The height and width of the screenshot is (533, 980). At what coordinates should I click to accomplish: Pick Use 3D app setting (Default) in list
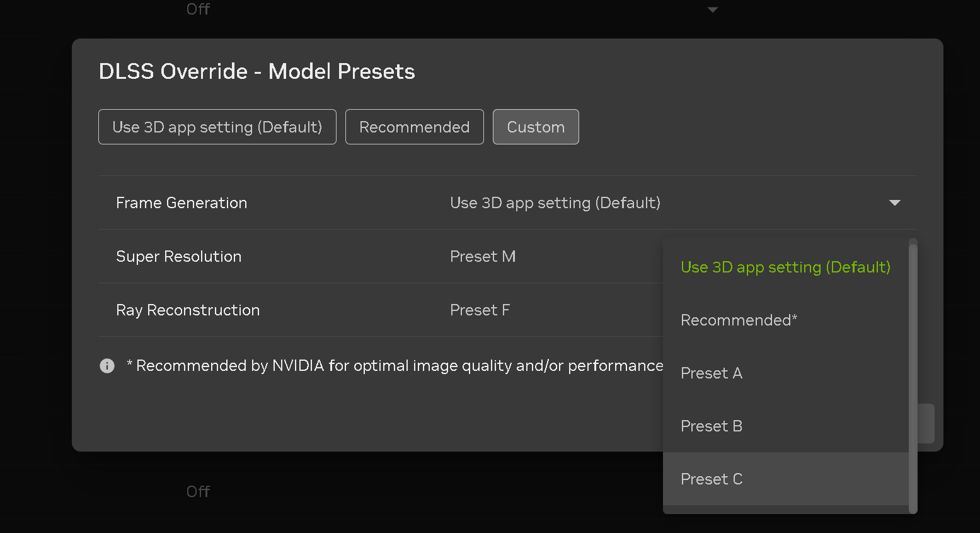click(x=785, y=267)
